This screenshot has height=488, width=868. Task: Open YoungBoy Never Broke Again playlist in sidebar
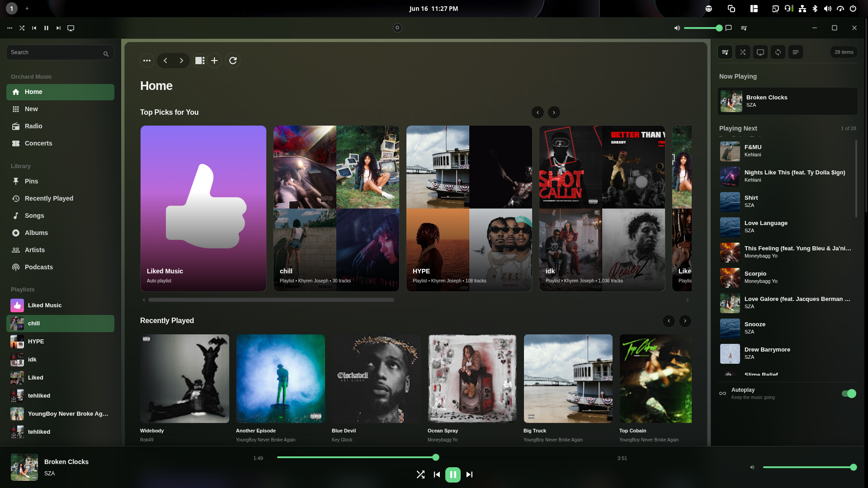point(60,414)
